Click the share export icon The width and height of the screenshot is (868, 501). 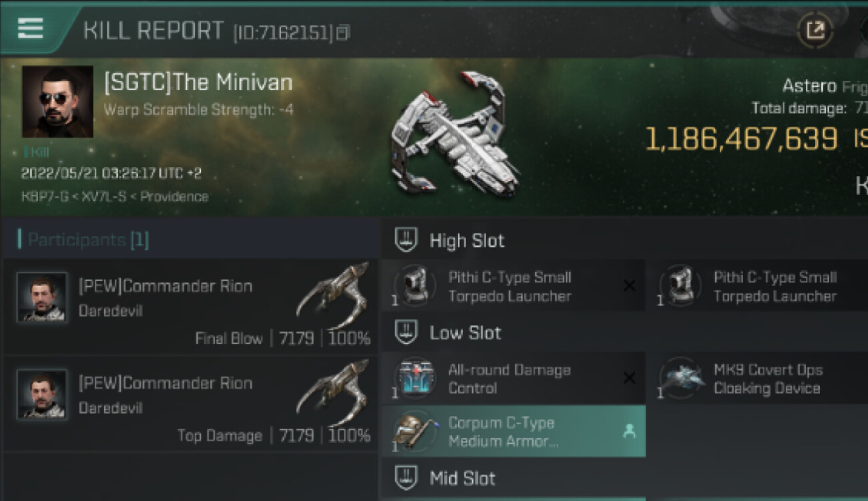pos(815,31)
